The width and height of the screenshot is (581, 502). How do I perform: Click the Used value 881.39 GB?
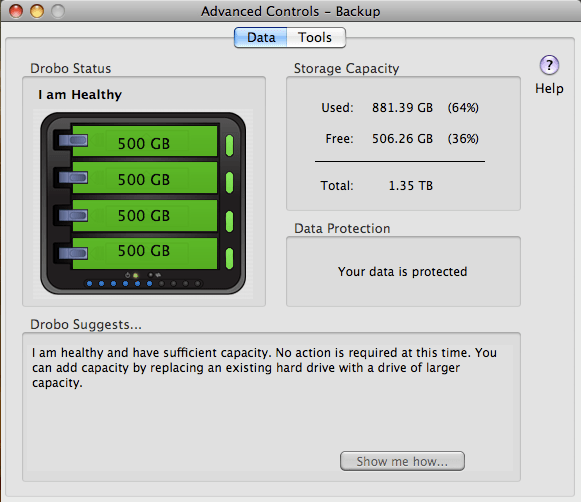coord(402,107)
